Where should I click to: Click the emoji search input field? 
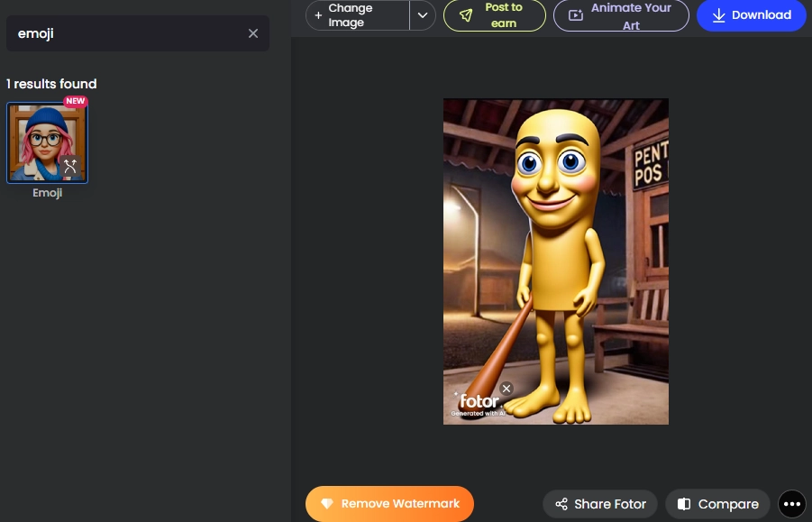tap(126, 33)
